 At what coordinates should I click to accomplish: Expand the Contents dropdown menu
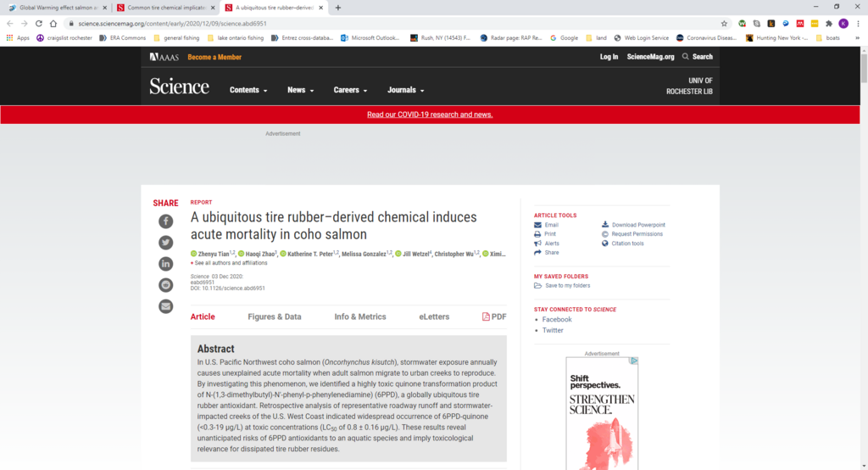[248, 90]
